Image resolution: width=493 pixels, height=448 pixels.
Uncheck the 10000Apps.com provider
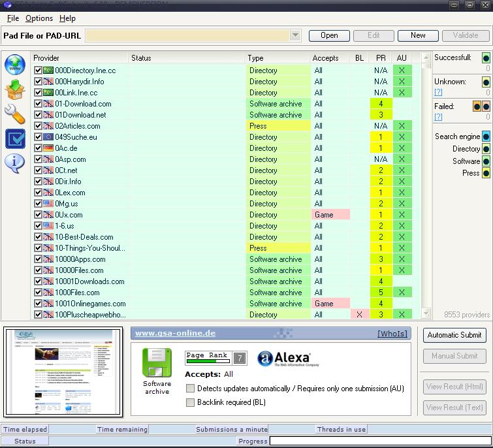[x=38, y=259]
